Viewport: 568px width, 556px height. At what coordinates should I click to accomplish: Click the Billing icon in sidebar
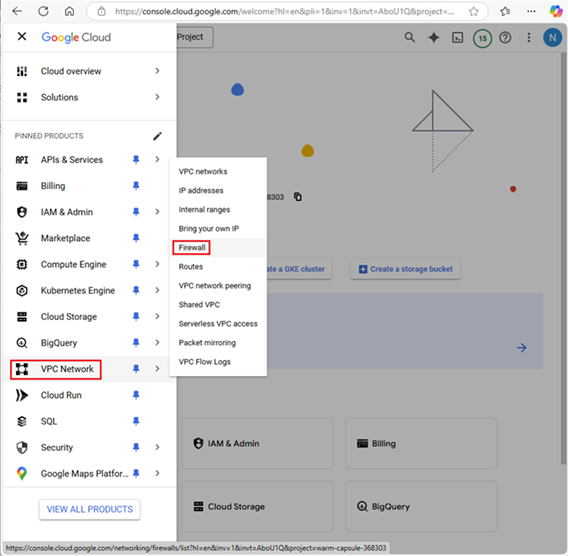[22, 186]
